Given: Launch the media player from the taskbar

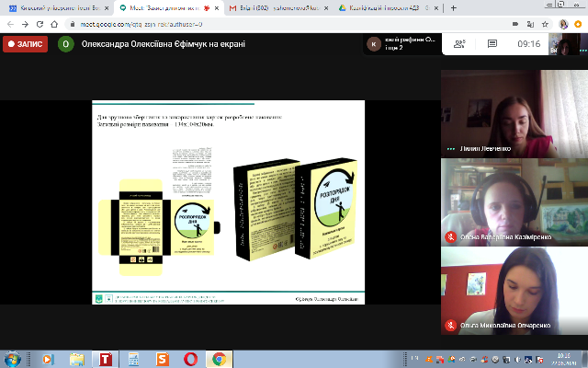Looking at the screenshot, I should click(48, 360).
